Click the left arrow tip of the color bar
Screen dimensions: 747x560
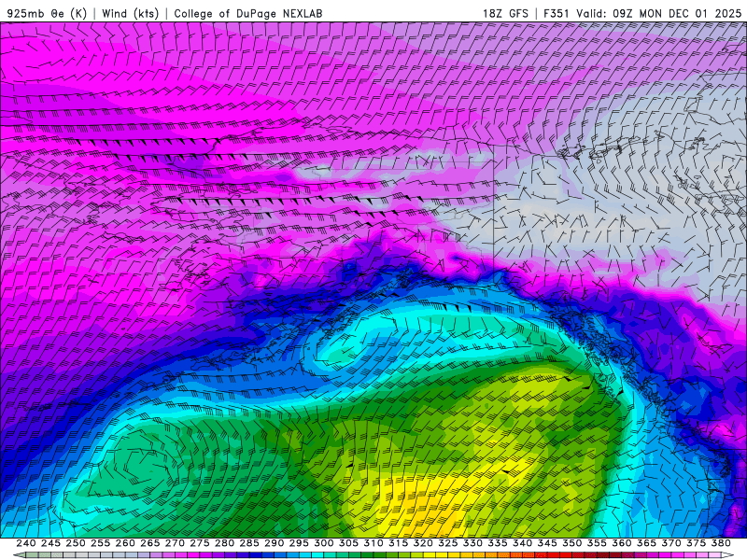coord(19,555)
